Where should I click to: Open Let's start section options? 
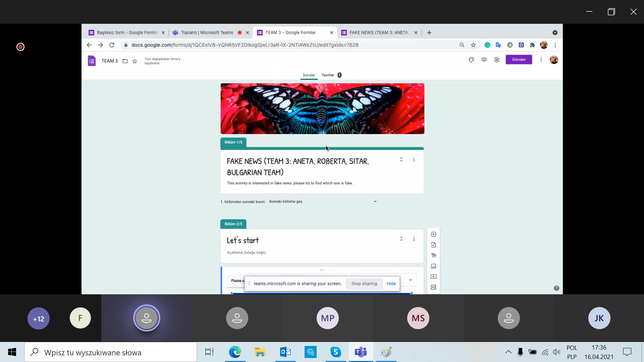pyautogui.click(x=414, y=239)
